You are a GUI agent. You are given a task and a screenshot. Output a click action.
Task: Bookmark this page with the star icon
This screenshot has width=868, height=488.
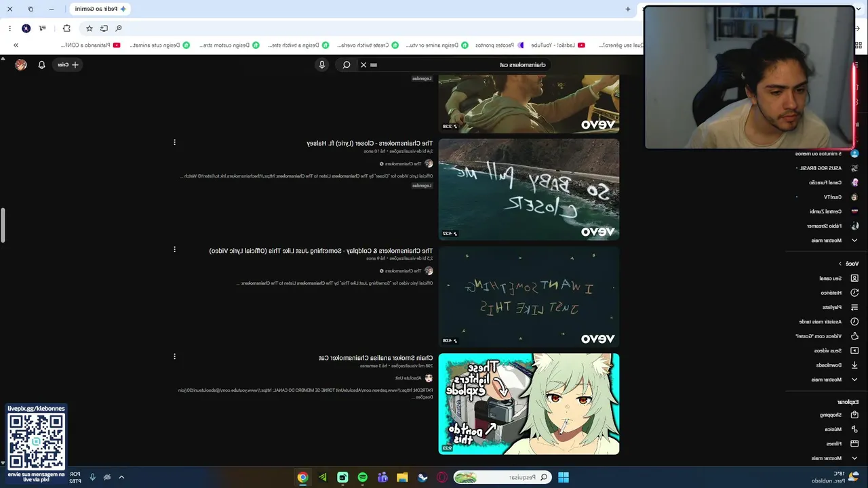click(89, 28)
